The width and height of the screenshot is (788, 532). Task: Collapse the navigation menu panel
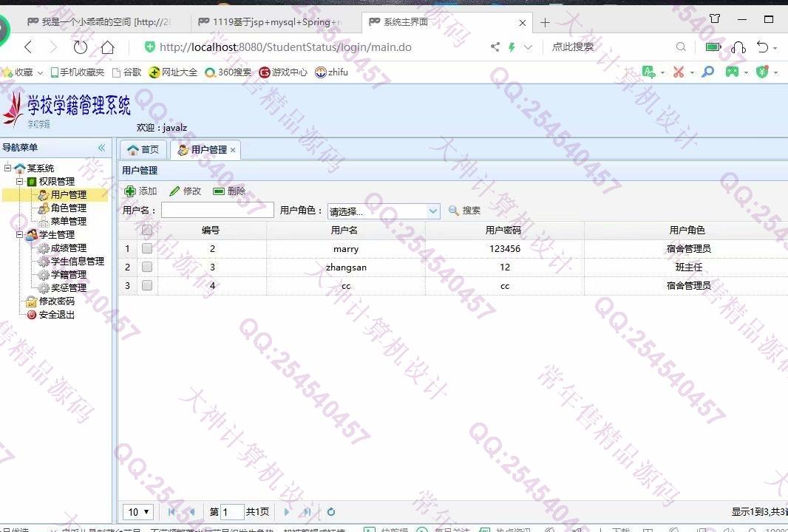[101, 148]
